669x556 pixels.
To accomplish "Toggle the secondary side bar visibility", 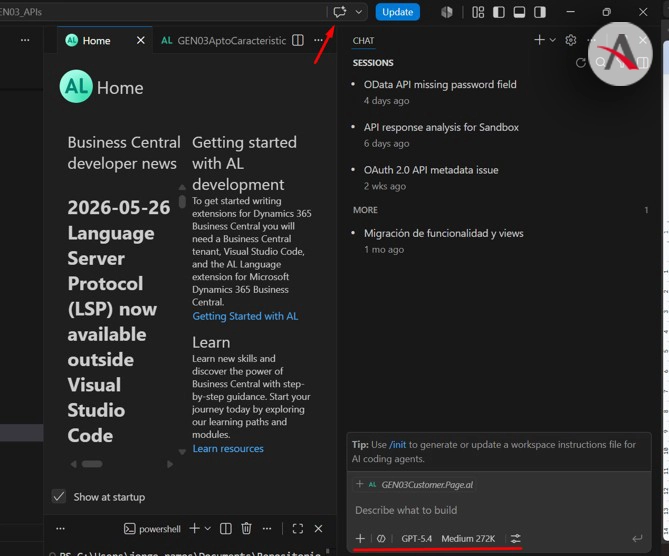I will pos(540,12).
